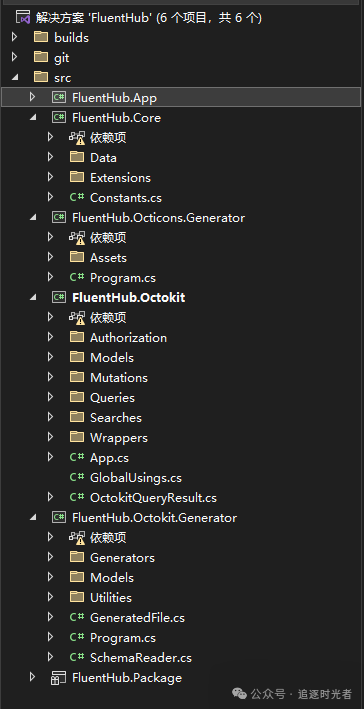Image resolution: width=364 pixels, height=709 pixels.
Task: Click the Authorization folder icon
Action: click(77, 337)
